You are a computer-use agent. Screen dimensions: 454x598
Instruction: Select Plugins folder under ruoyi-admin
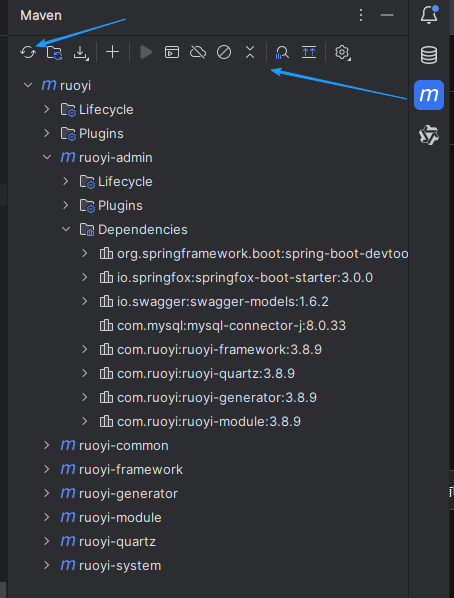[208, 206]
